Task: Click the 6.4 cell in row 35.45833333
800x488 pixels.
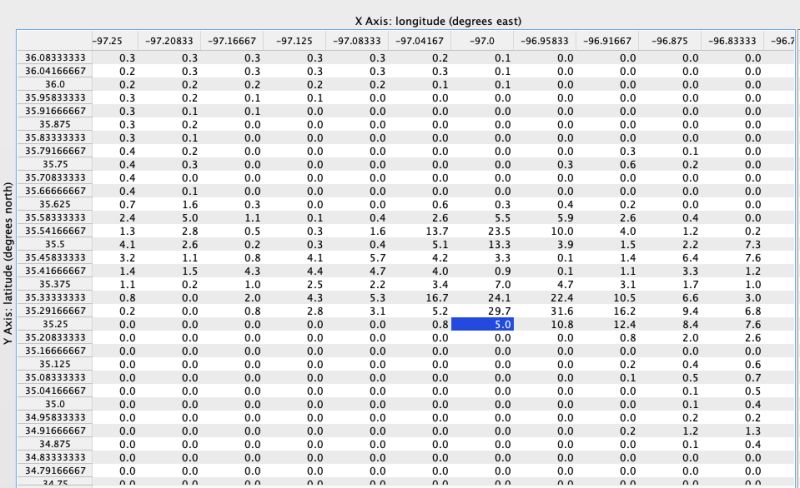Action: point(670,257)
